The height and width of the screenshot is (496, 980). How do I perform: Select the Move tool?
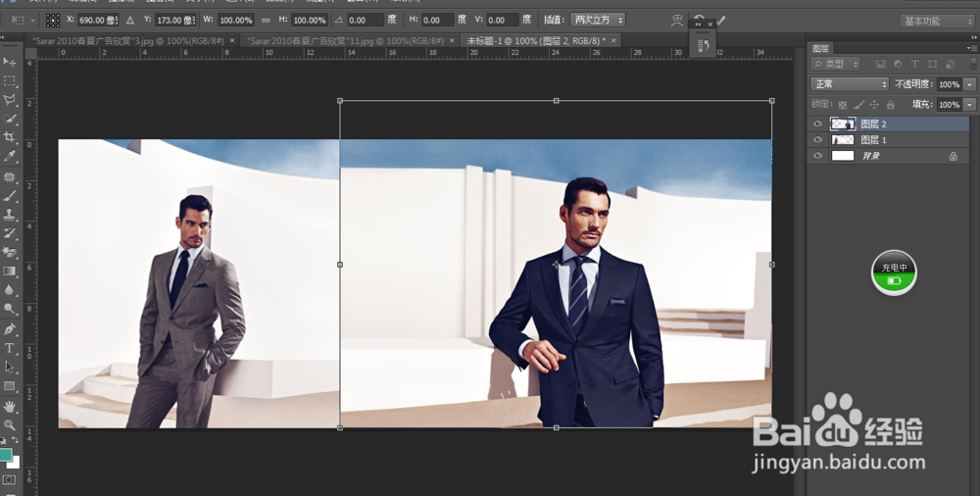click(10, 62)
